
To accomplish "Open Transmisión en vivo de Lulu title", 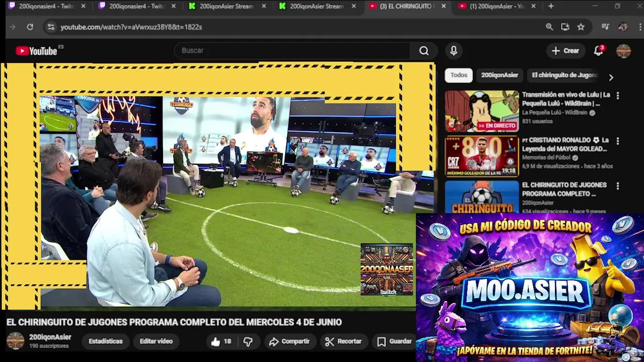I will pyautogui.click(x=566, y=99).
